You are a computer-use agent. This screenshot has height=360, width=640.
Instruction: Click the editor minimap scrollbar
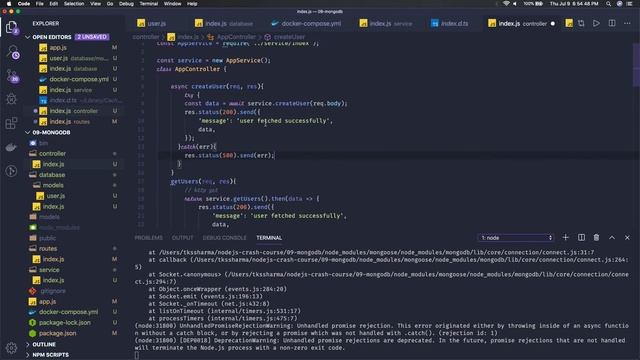[636, 65]
